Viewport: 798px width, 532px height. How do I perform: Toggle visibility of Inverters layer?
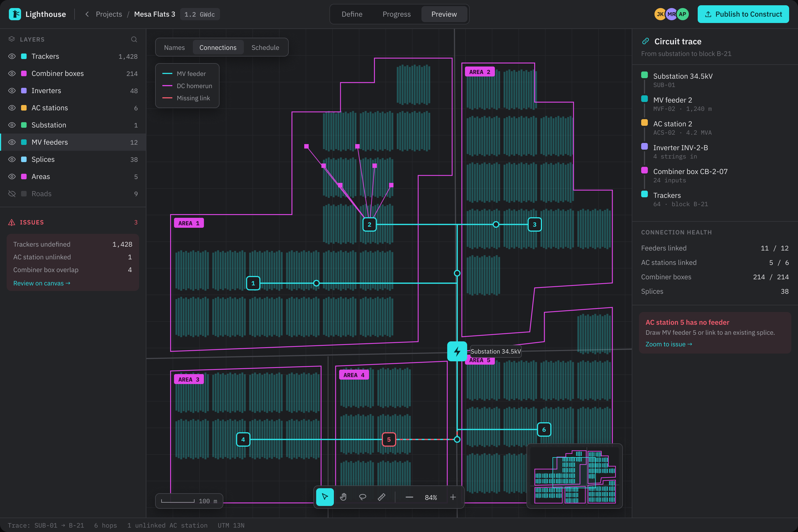coord(12,91)
